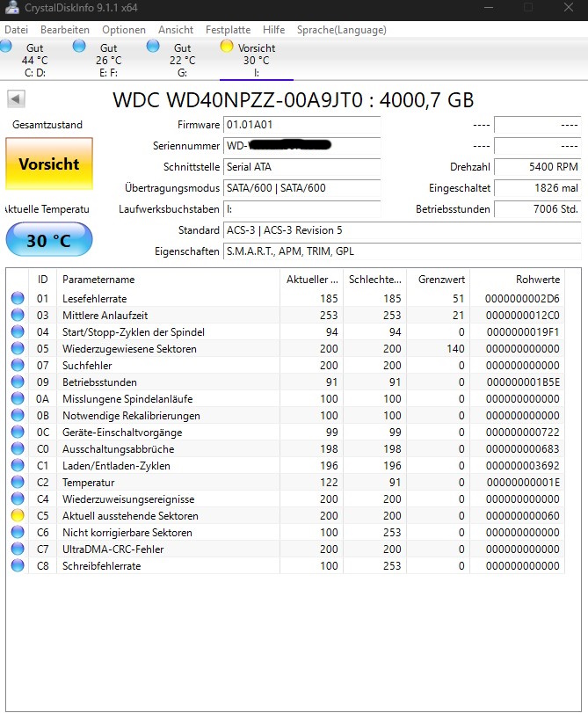This screenshot has height=713, width=588.
Task: Click the Gesamtzustand label
Action: click(47, 125)
